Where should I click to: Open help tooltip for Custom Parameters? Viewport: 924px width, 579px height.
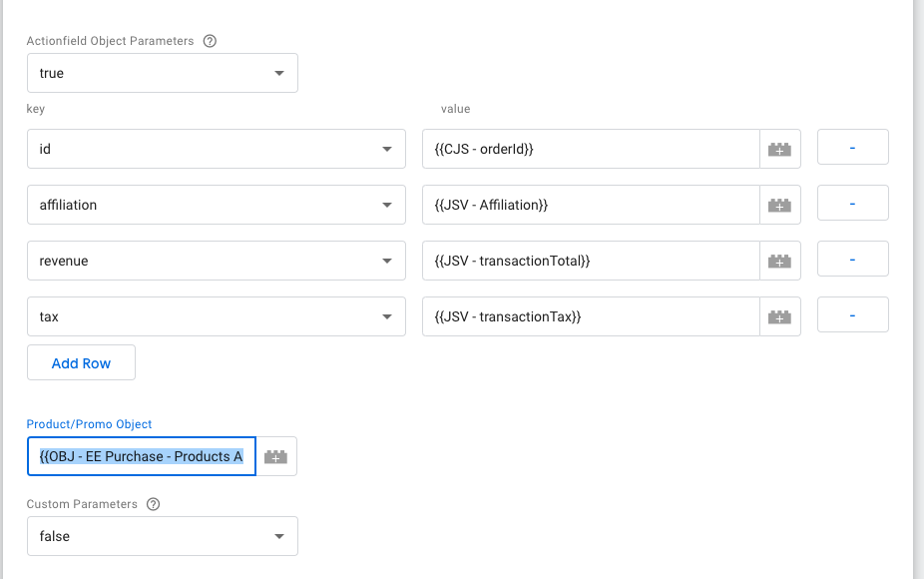(x=152, y=504)
